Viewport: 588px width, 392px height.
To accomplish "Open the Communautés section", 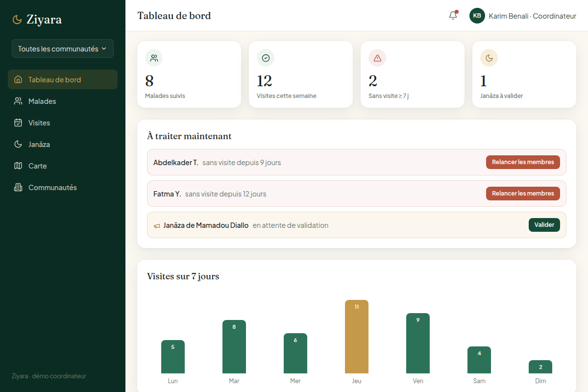I will point(63,187).
